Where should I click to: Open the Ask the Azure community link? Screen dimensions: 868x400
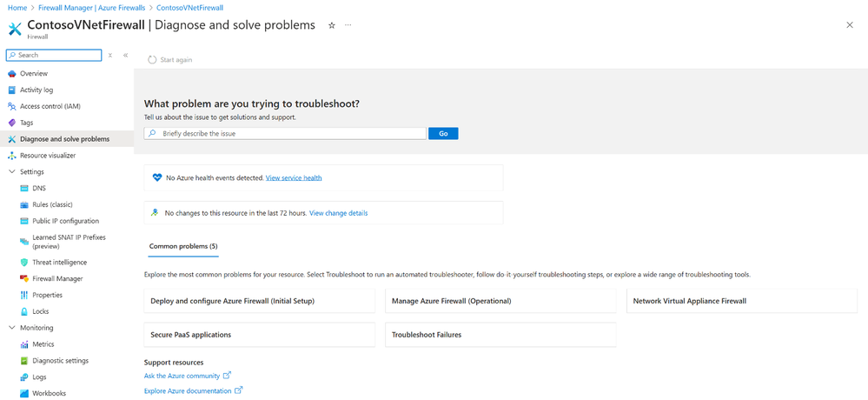tap(182, 377)
